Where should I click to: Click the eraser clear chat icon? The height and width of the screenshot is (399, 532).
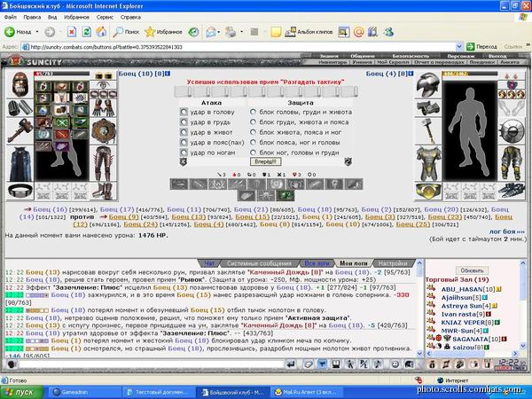click(x=308, y=364)
